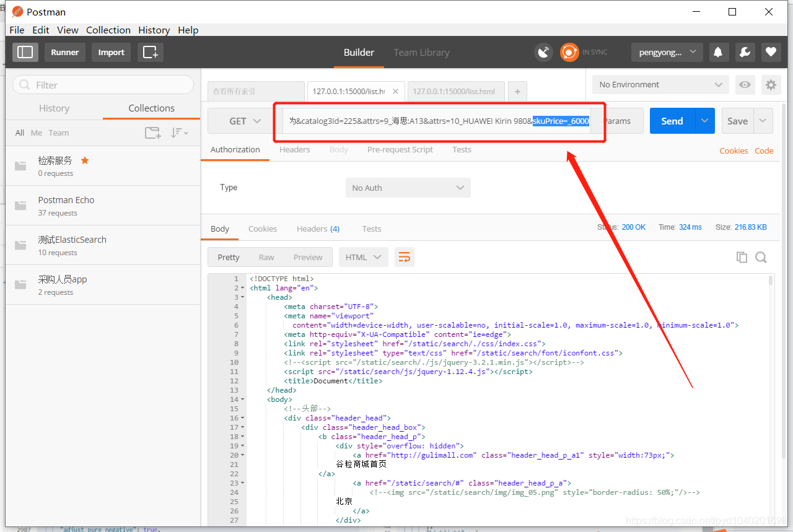
Task: Create new collection folder icon
Action: point(152,133)
